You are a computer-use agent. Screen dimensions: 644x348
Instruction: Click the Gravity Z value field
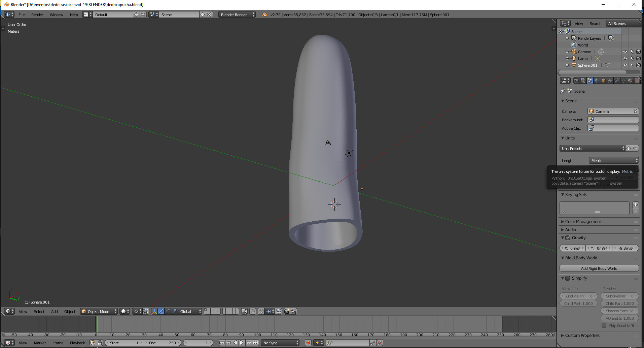coord(625,248)
